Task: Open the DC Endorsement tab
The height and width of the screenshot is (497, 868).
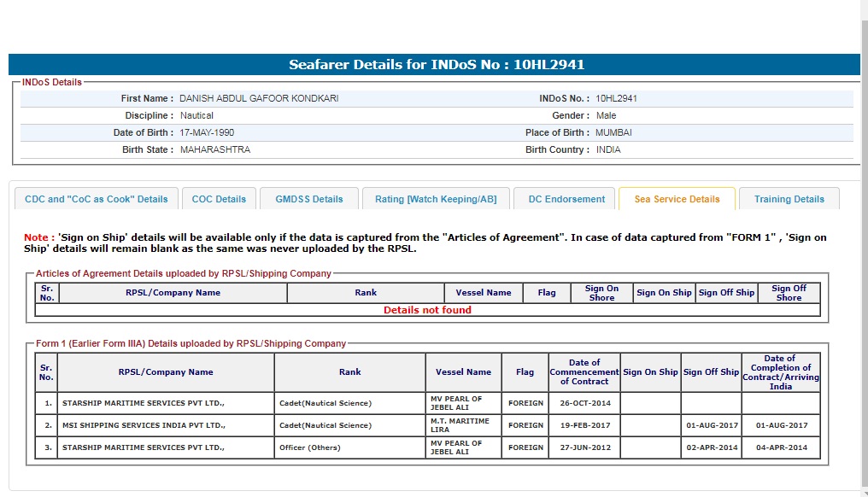Action: [x=566, y=199]
